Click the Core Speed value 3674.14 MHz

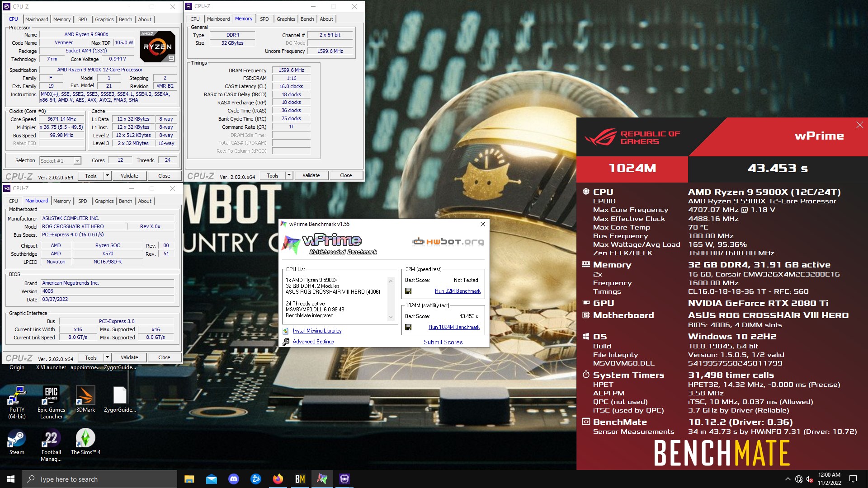pos(61,119)
